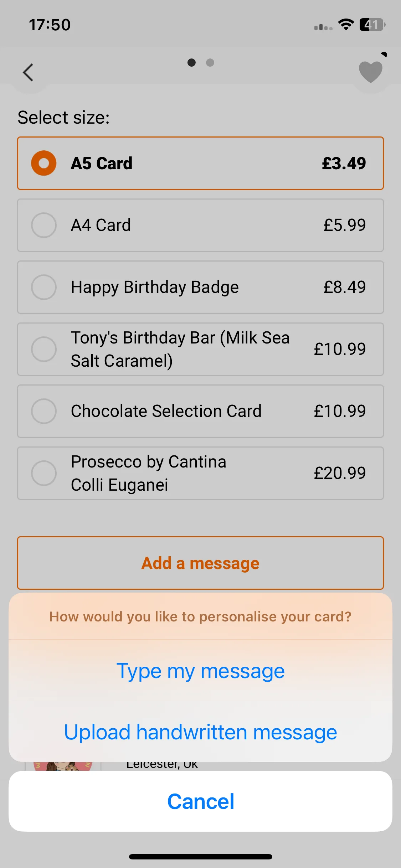
Task: Tap the first page indicator dot
Action: pos(191,63)
